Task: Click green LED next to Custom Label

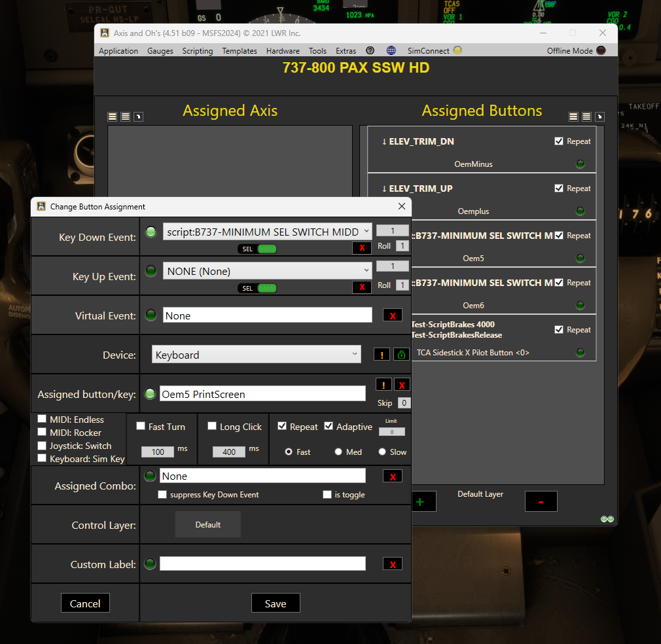Action: coord(150,563)
